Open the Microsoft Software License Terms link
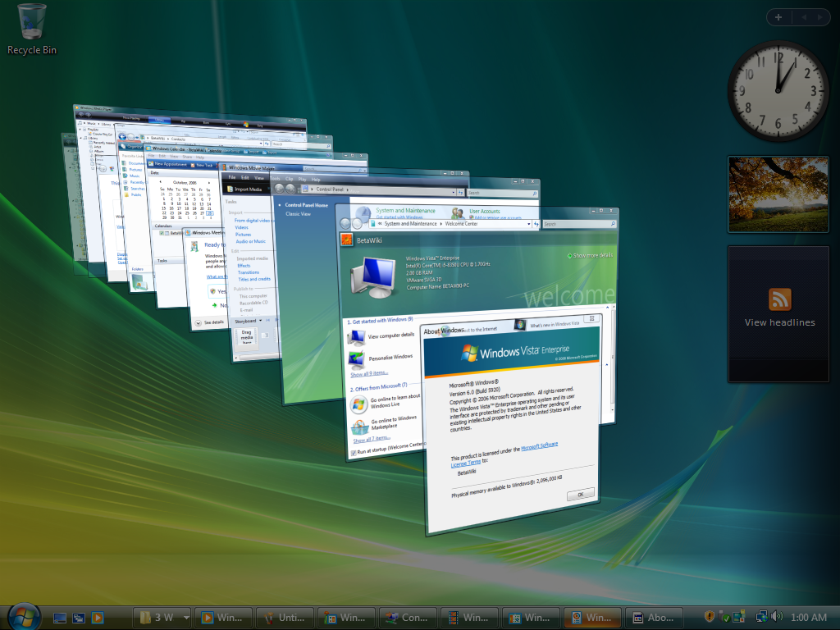This screenshot has height=630, width=840. point(539,446)
